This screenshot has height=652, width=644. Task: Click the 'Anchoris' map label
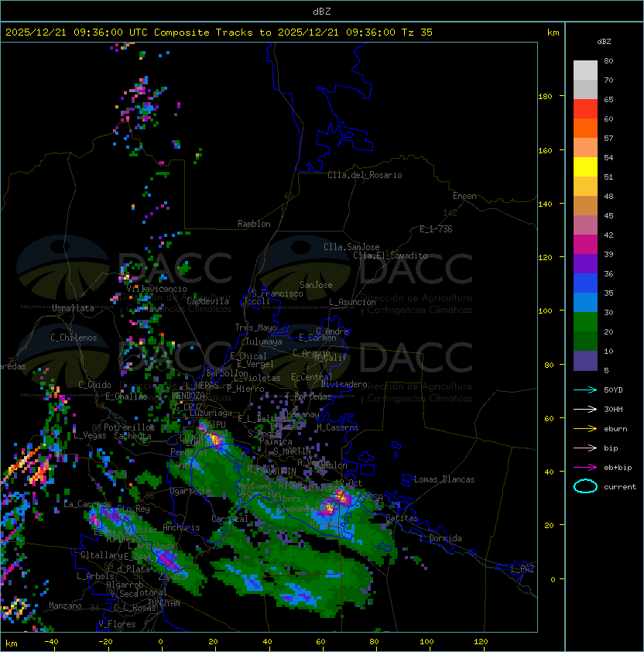(181, 527)
